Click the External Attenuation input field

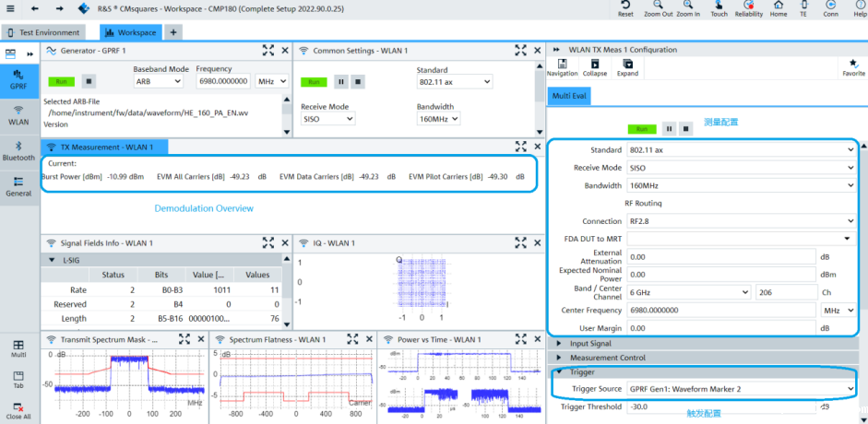[721, 257]
